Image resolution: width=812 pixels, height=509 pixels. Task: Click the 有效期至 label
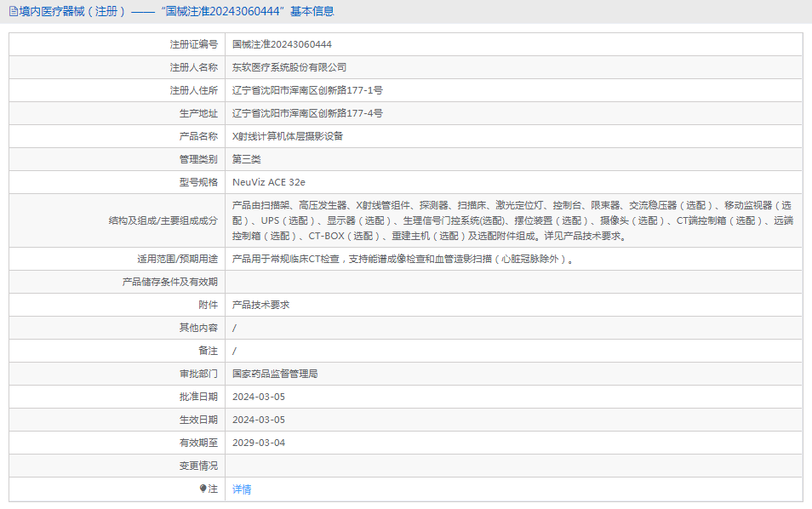(x=198, y=443)
